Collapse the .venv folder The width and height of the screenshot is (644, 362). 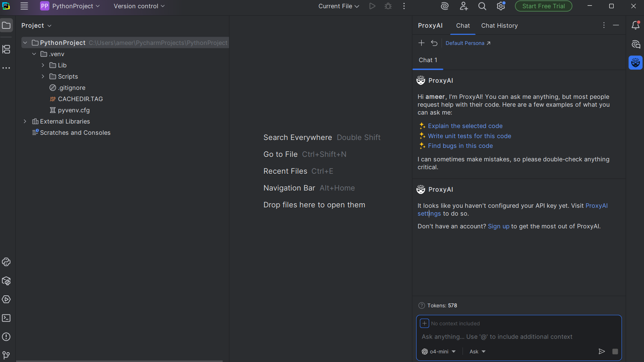click(x=34, y=54)
